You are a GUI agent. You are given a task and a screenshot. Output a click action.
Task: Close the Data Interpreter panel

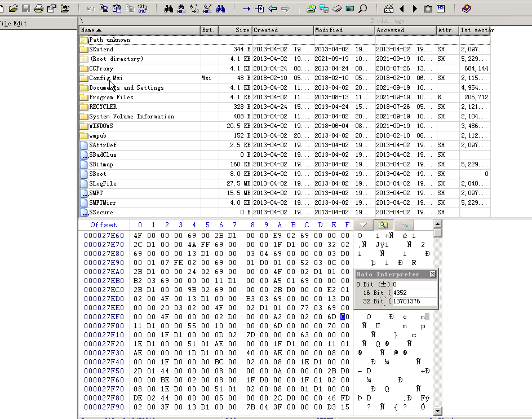433,274
